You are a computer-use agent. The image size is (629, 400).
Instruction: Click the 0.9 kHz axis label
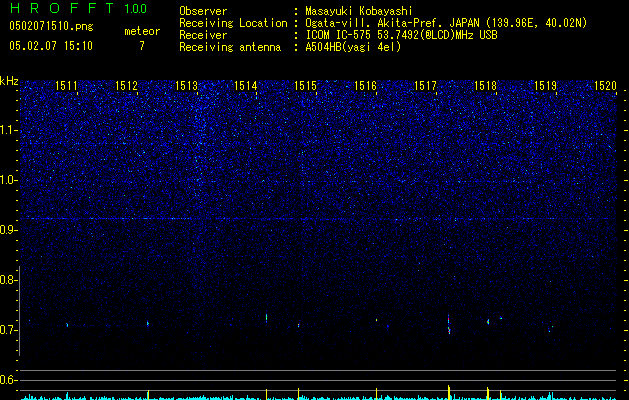(8, 230)
